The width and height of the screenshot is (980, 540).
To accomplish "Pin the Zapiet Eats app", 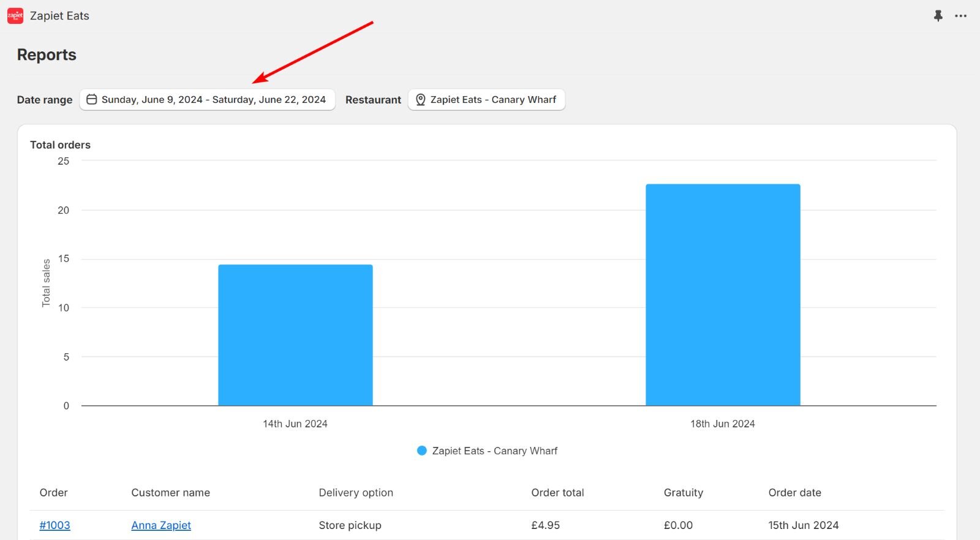I will tap(938, 16).
